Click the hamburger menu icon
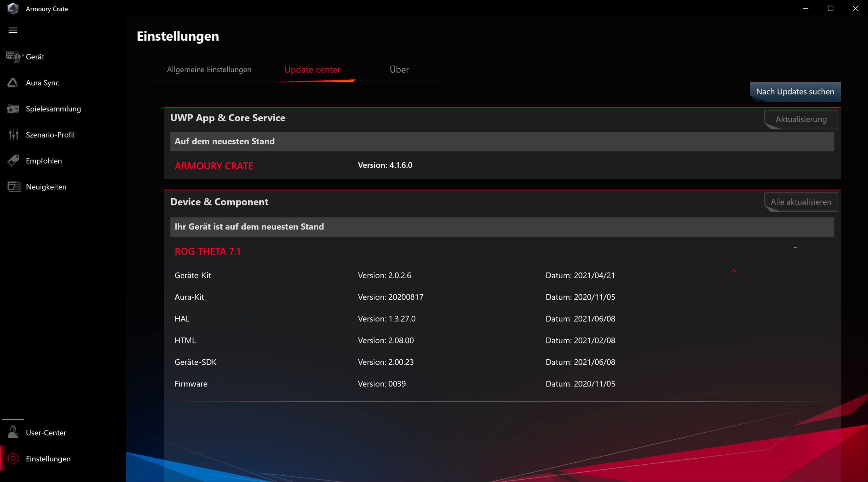This screenshot has width=868, height=482. point(13,30)
